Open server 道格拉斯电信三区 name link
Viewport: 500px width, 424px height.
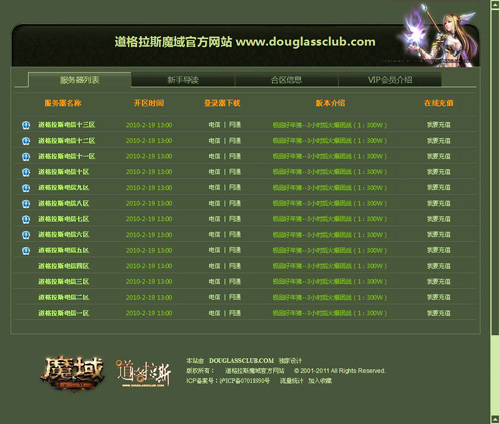63,282
